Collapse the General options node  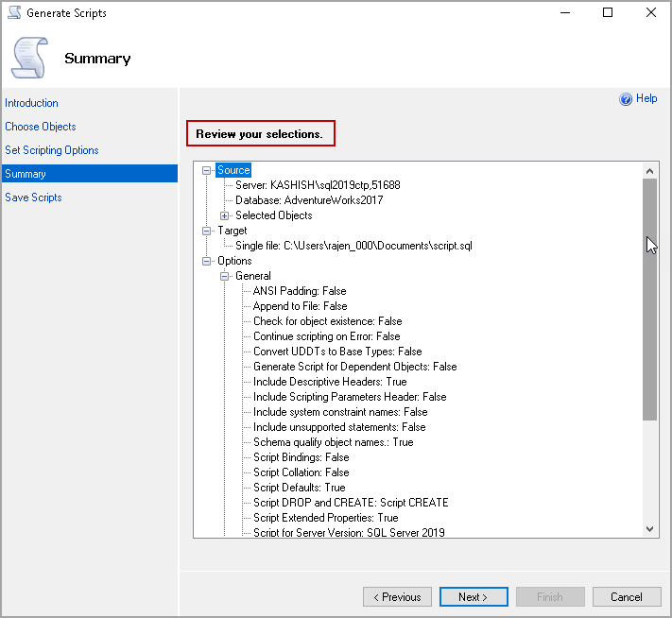coord(225,276)
